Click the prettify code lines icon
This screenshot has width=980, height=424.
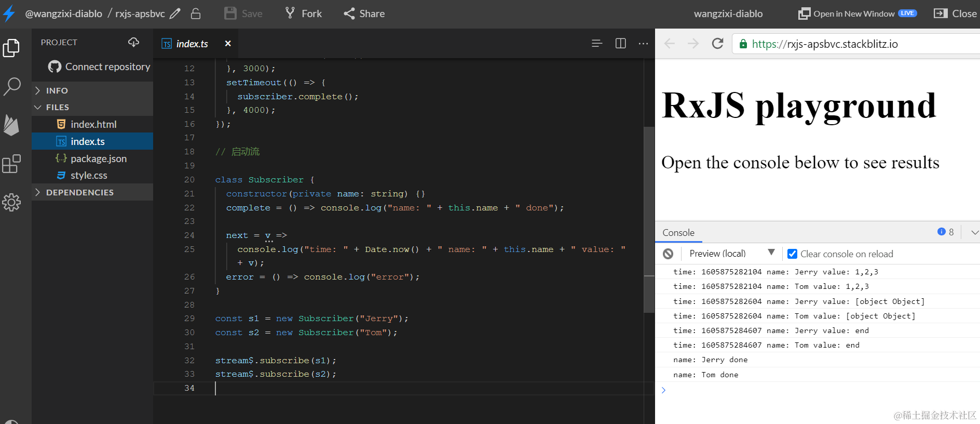point(597,44)
